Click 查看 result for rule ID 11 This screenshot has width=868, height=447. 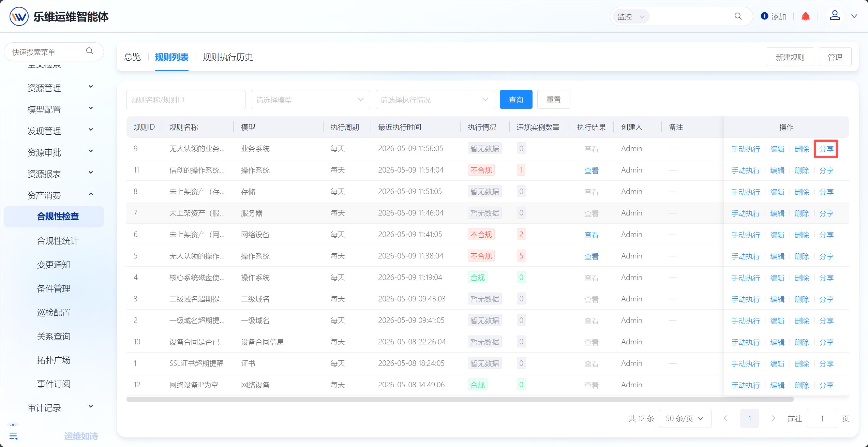click(591, 170)
